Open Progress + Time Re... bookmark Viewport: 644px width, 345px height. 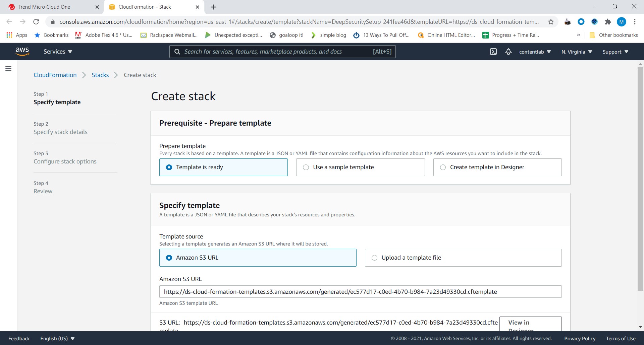tap(511, 35)
